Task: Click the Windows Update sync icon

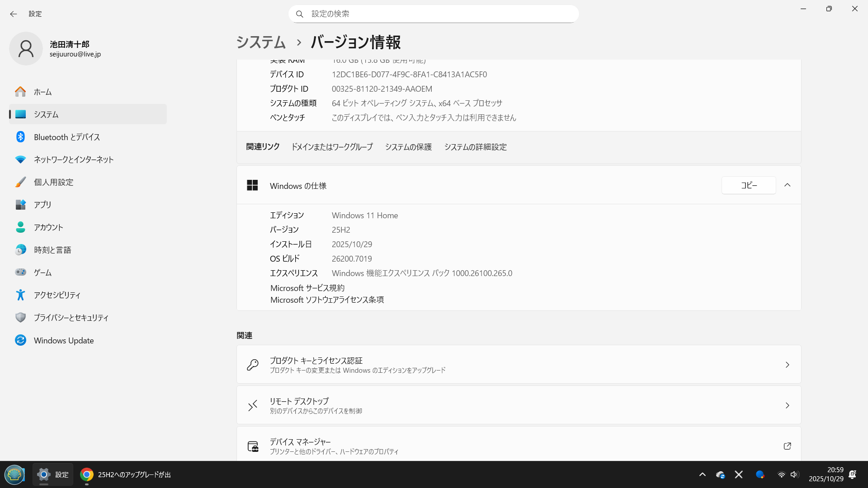Action: click(x=20, y=340)
